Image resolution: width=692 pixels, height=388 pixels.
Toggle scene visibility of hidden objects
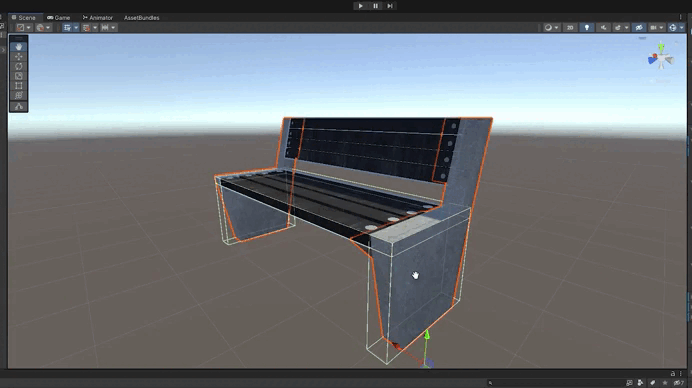(x=639, y=27)
